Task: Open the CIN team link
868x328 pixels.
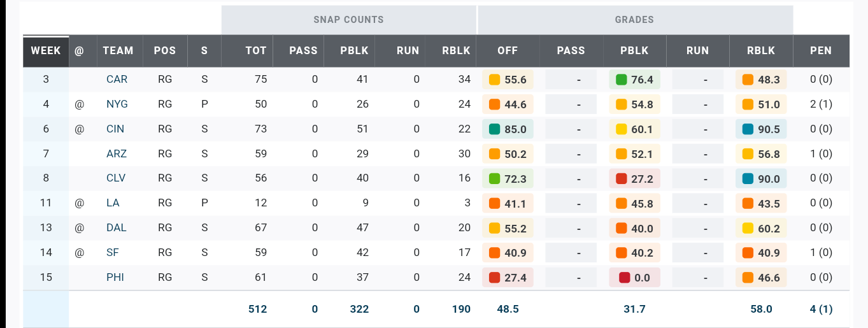Action: tap(115, 129)
